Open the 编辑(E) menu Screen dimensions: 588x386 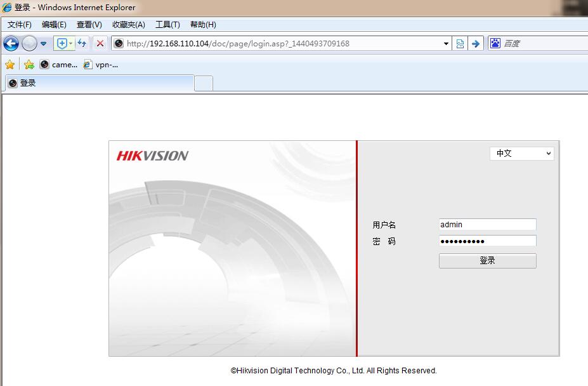(x=54, y=25)
